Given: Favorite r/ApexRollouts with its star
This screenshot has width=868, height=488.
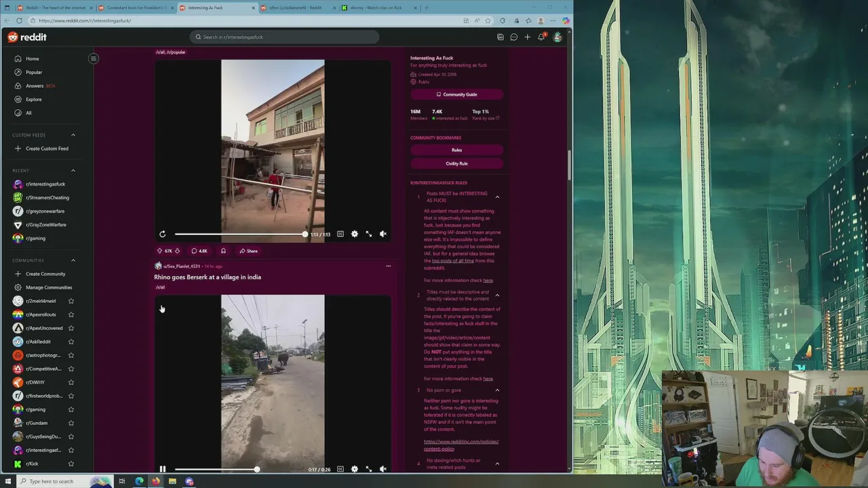Looking at the screenshot, I should [71, 314].
